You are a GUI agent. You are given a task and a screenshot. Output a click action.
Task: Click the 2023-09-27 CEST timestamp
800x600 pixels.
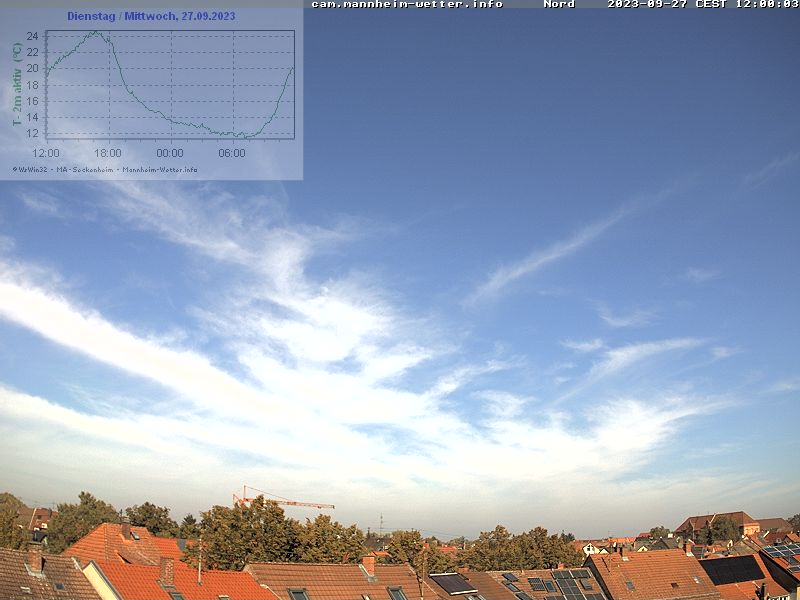[702, 5]
